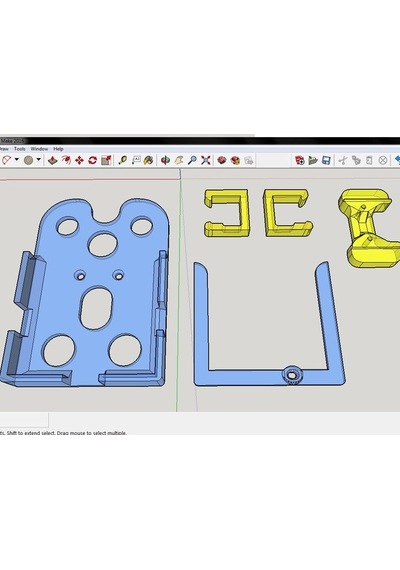The width and height of the screenshot is (400, 570).
Task: Activate the Push/Pull tool
Action: [x=53, y=160]
